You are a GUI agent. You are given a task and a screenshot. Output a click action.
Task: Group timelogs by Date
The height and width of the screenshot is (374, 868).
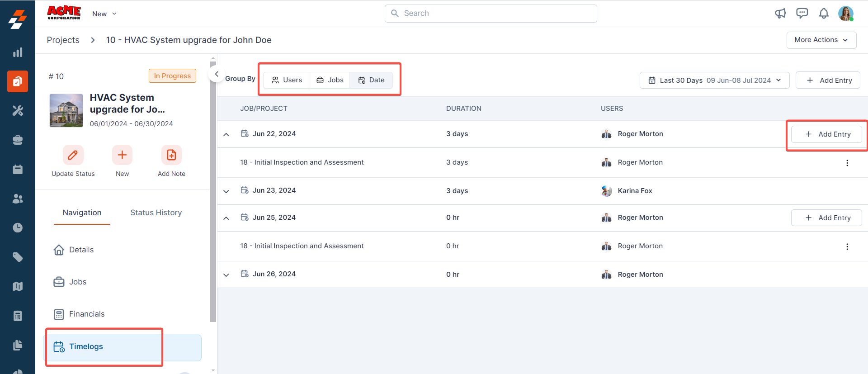[371, 80]
